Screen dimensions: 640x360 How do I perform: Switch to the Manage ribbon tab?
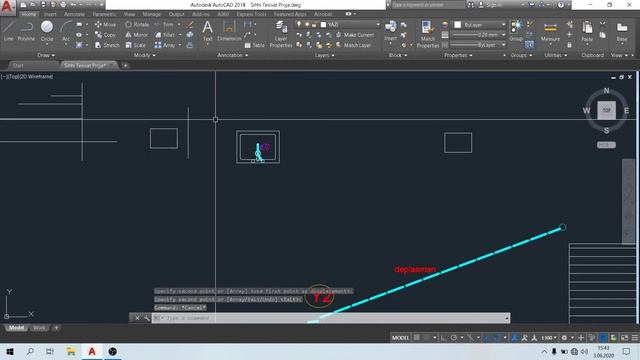pos(151,14)
